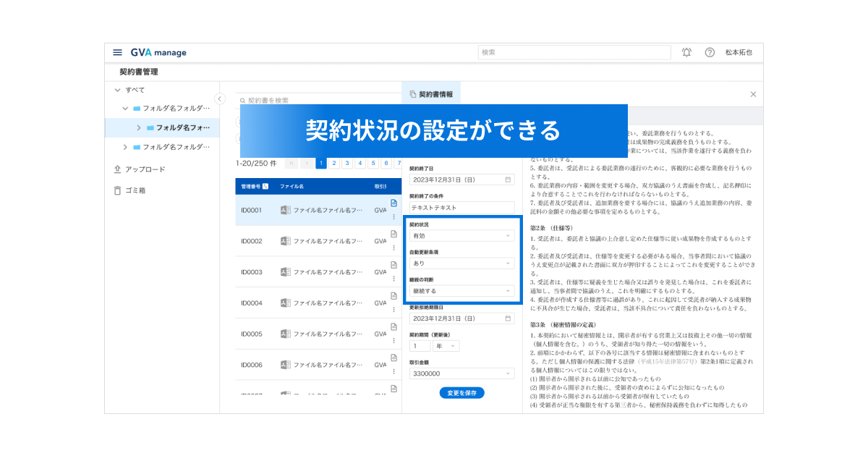
Task: Open アップロード in the sidebar
Action: 140,169
